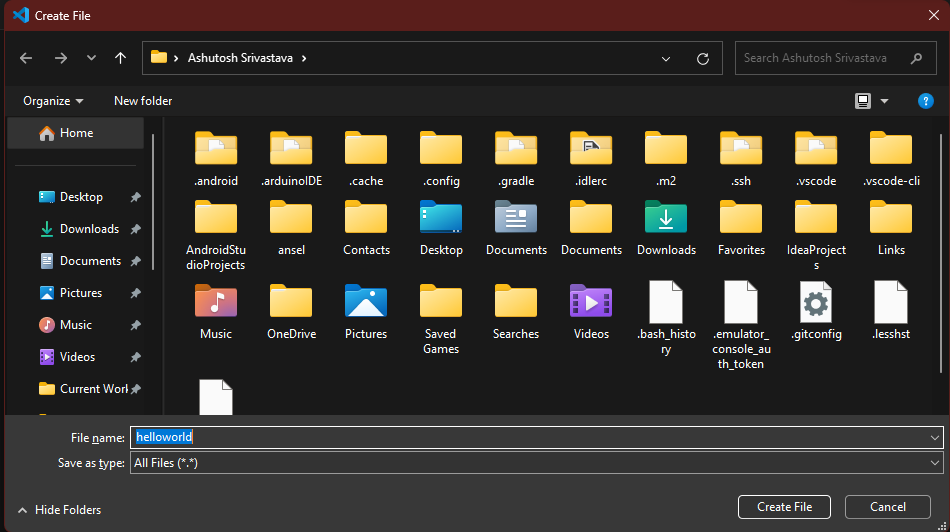Viewport: 950px width, 532px height.
Task: Collapse the folder pane with Hide Folders
Action: pyautogui.click(x=59, y=510)
